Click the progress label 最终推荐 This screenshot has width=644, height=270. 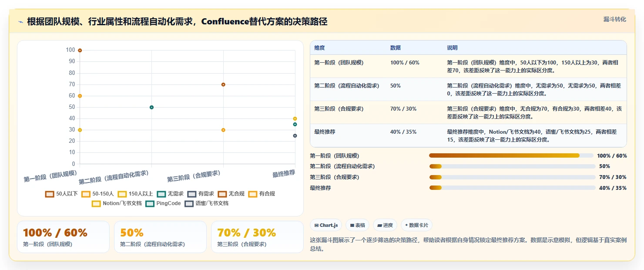coord(320,188)
